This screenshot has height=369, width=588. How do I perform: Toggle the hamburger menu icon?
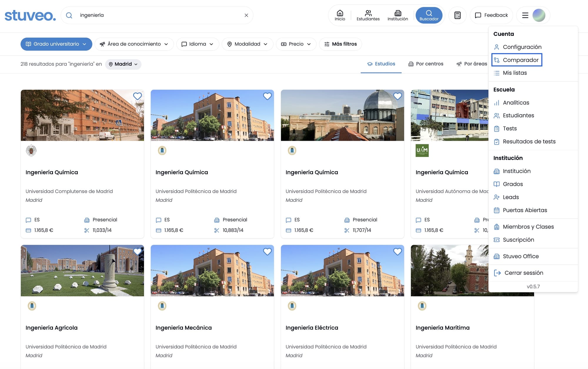click(525, 15)
